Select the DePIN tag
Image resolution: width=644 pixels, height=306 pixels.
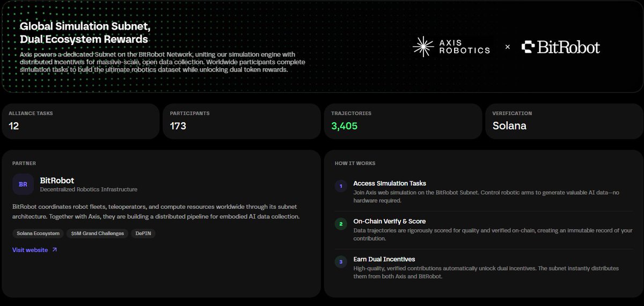[143, 234]
